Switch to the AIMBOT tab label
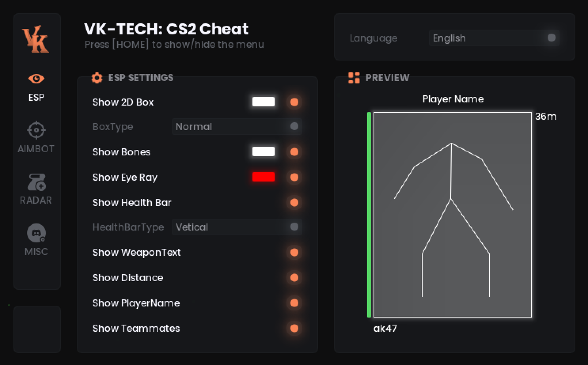The width and height of the screenshot is (588, 365). pyautogui.click(x=36, y=149)
